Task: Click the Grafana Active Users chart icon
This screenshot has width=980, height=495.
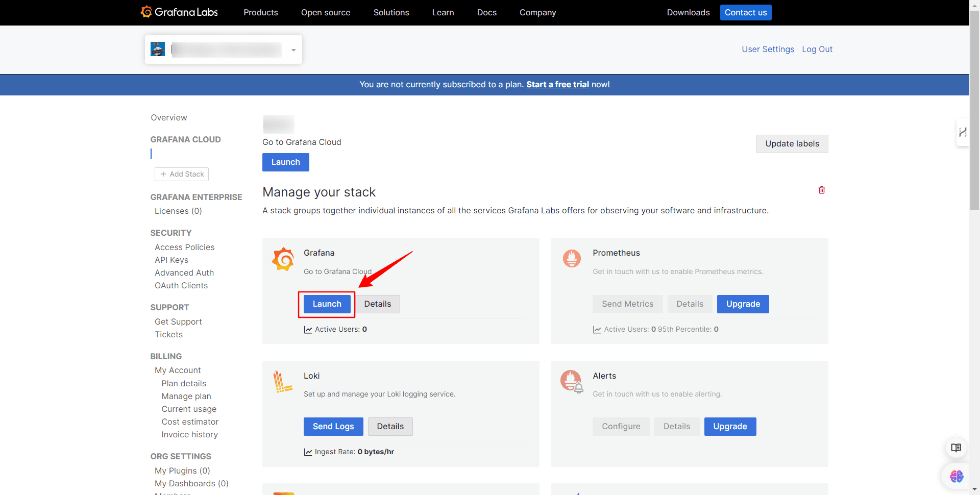Action: coord(308,330)
